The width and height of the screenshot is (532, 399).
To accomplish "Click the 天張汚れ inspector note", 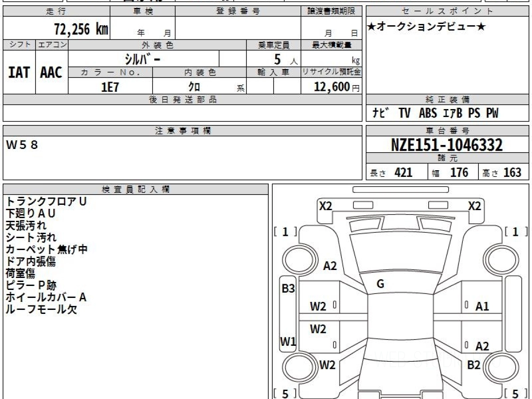I will pyautogui.click(x=26, y=226).
